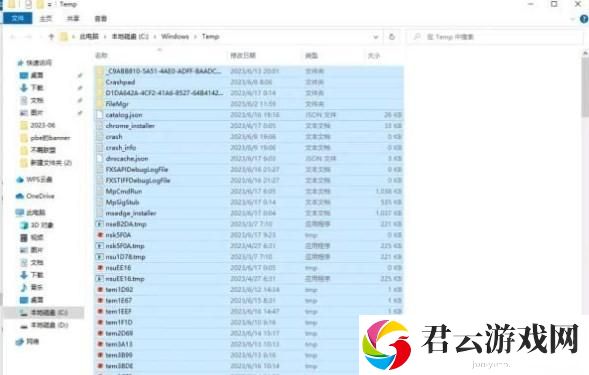Select the tem1E67 file name
Viewport: 589px width, 375px height.
[118, 301]
